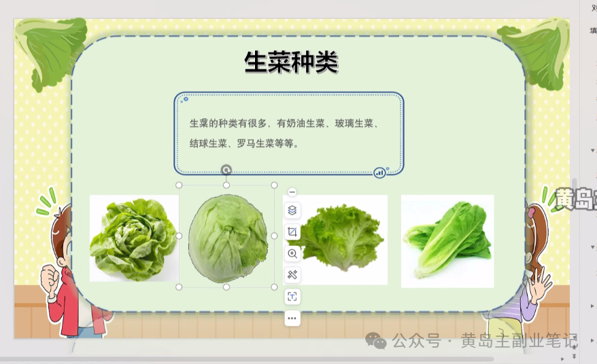597x364 pixels.
Task: Click the rotation handle above selected lettuce
Action: pyautogui.click(x=226, y=170)
